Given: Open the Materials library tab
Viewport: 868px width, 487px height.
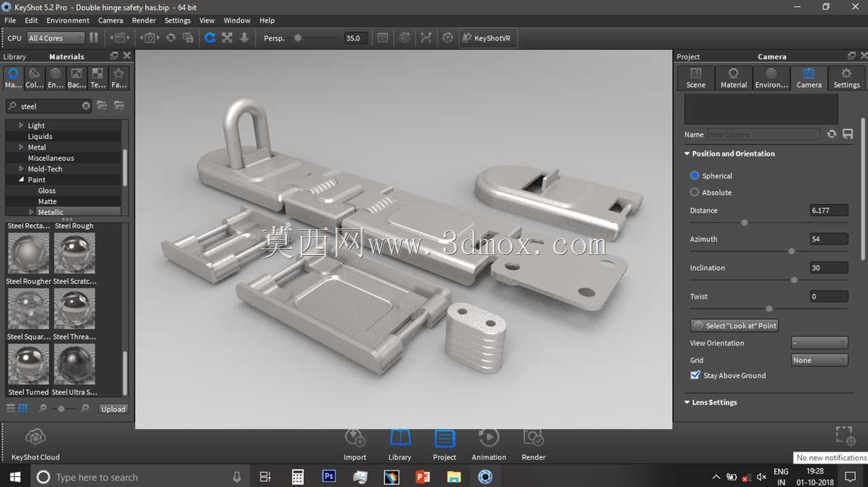Looking at the screenshot, I should pos(13,78).
